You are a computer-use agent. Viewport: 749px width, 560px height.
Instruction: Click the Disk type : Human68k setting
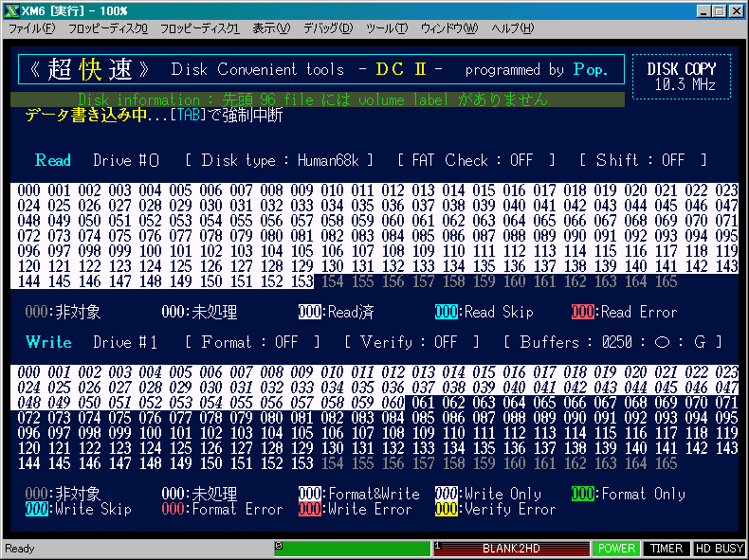280,160
